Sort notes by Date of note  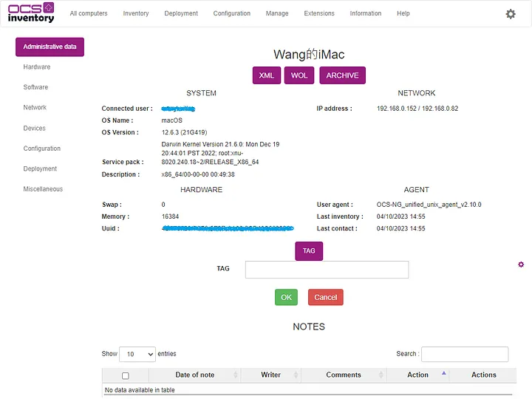pyautogui.click(x=195, y=375)
